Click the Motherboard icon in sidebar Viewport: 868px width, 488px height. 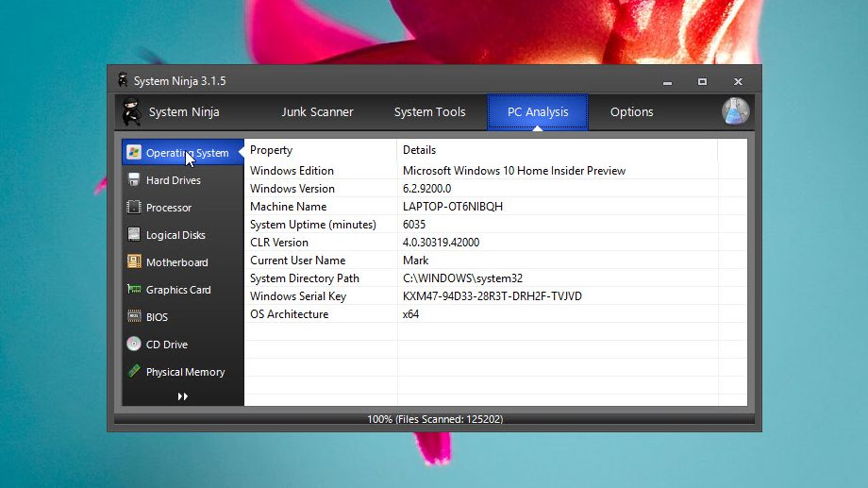[133, 261]
